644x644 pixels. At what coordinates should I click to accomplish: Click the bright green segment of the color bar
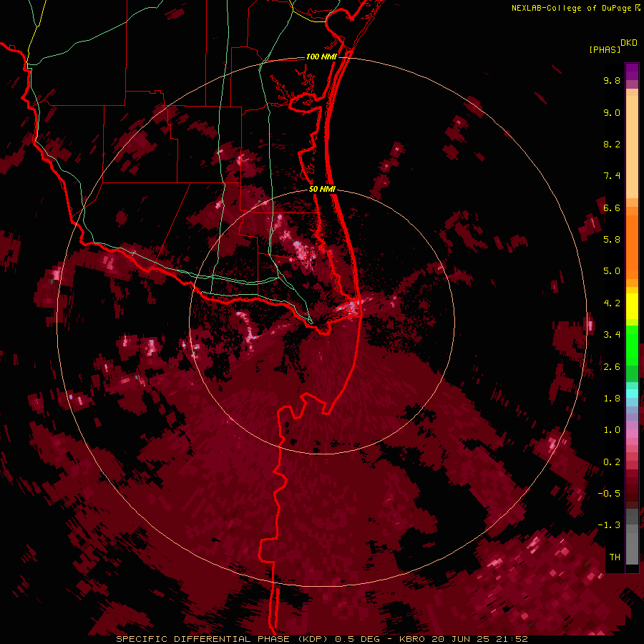coord(632,344)
